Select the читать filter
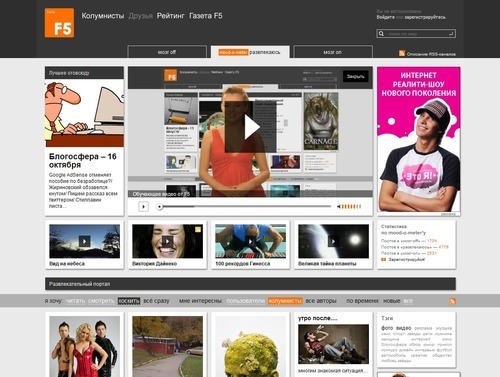The image size is (500, 377). point(76,301)
